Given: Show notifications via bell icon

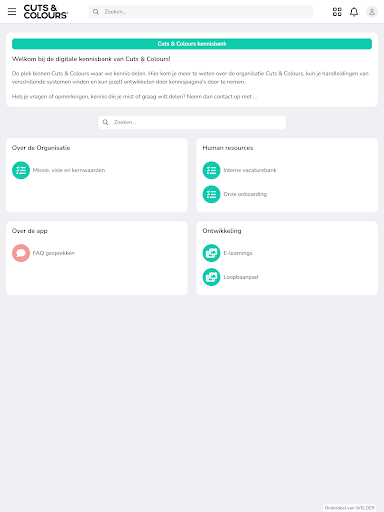Looking at the screenshot, I should pos(354,12).
